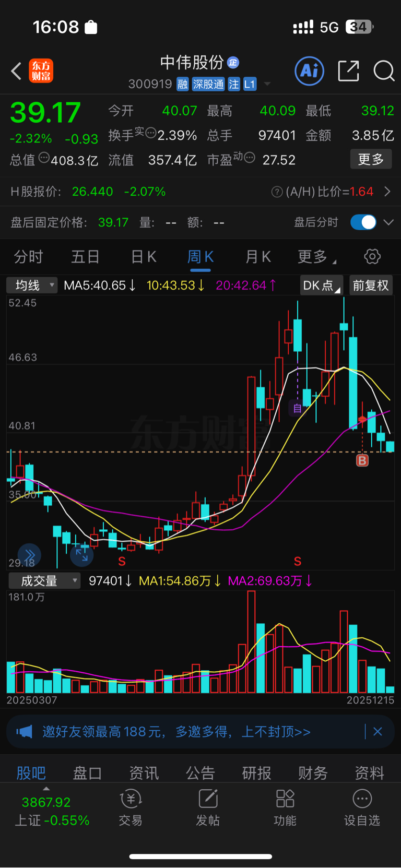Tap the info icon beside 市盈
This screenshot has width=401, height=868.
point(250,157)
